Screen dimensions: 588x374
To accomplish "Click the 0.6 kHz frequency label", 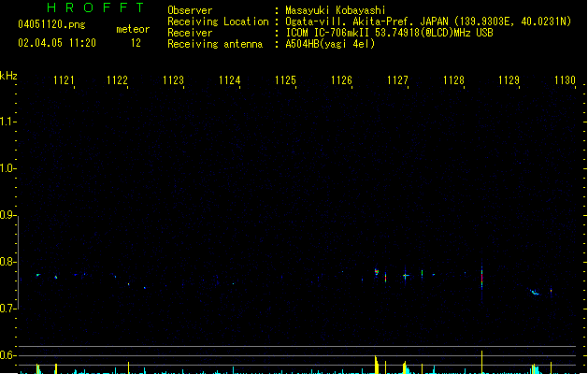I will pos(7,355).
